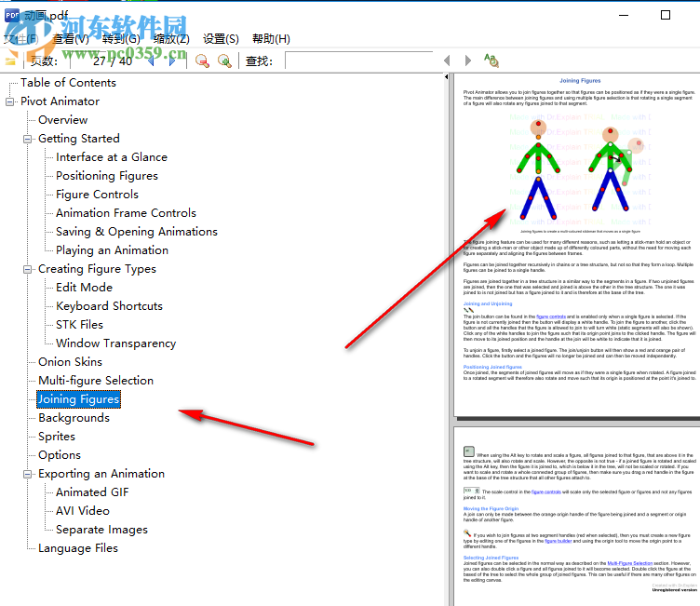Open Keyboard Shortcuts bookmark

tap(110, 306)
